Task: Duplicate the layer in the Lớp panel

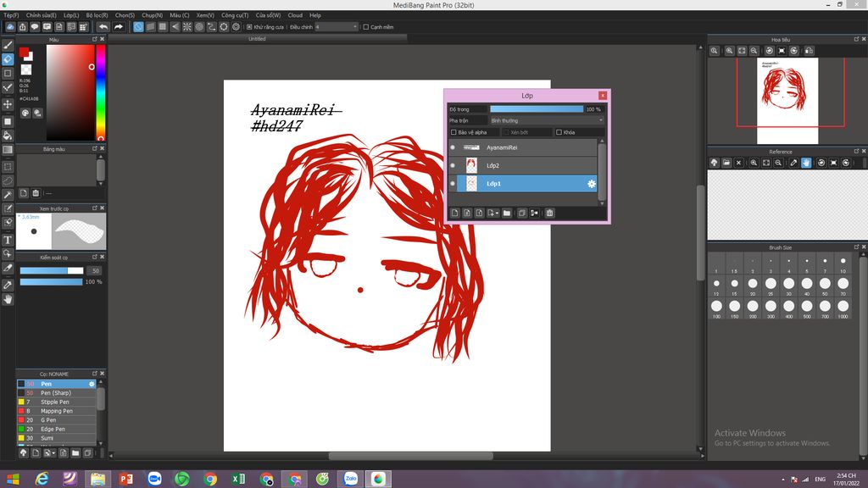Action: click(522, 213)
